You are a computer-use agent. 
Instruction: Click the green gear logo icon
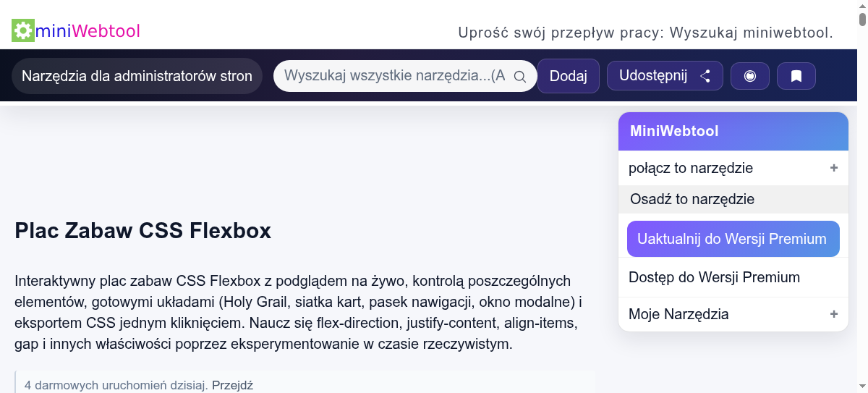pos(23,30)
